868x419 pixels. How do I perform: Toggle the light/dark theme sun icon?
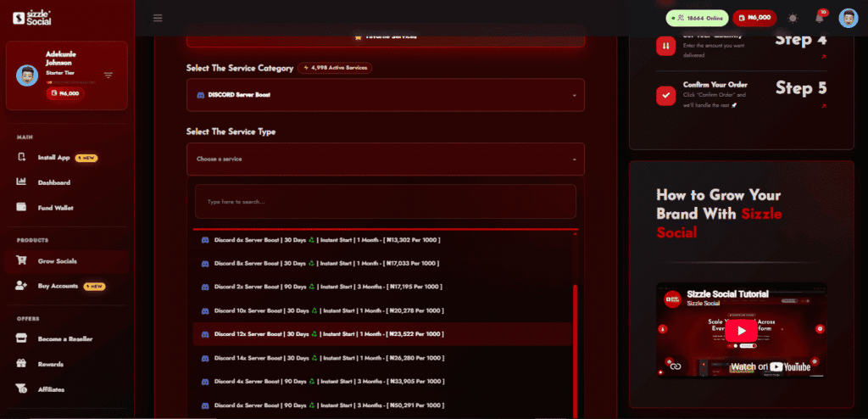pyautogui.click(x=793, y=18)
